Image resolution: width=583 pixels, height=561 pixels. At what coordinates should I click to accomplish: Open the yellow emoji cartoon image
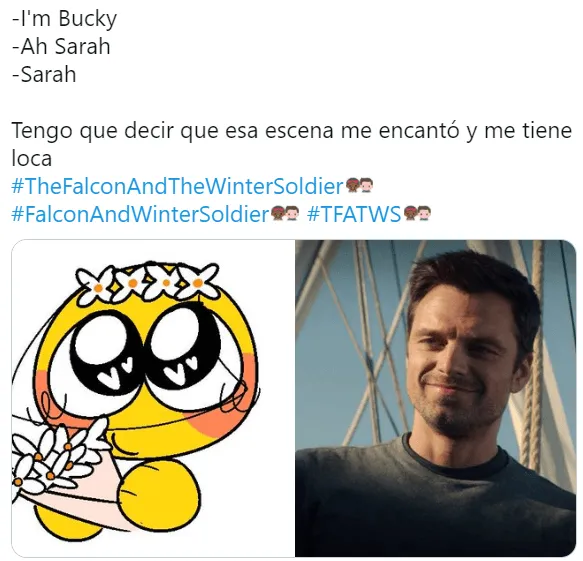[x=153, y=398]
